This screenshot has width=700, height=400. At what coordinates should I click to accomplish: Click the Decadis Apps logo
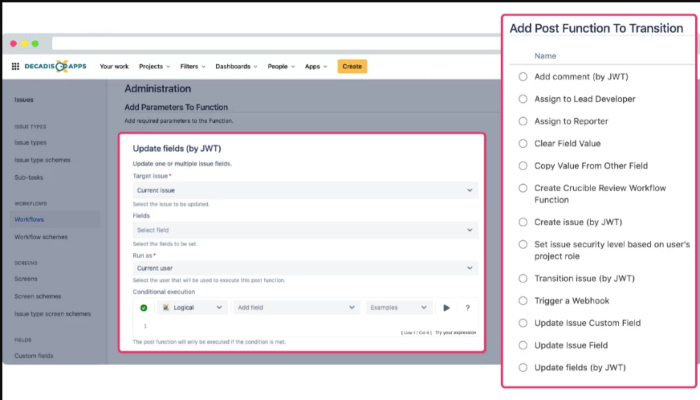pos(55,67)
